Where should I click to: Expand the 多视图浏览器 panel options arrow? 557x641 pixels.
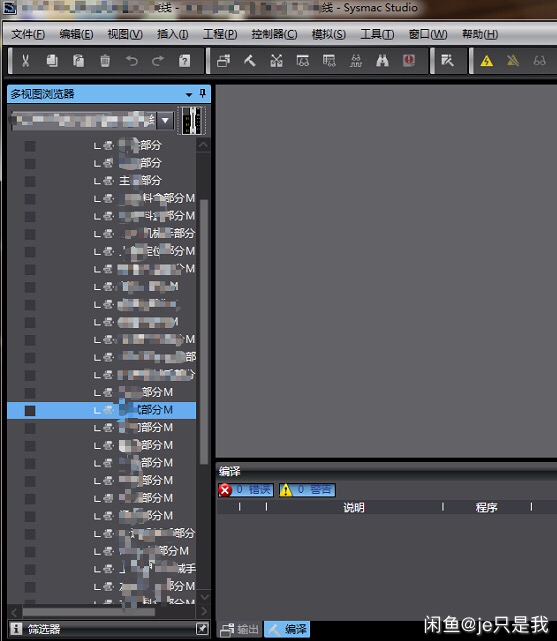[x=189, y=94]
